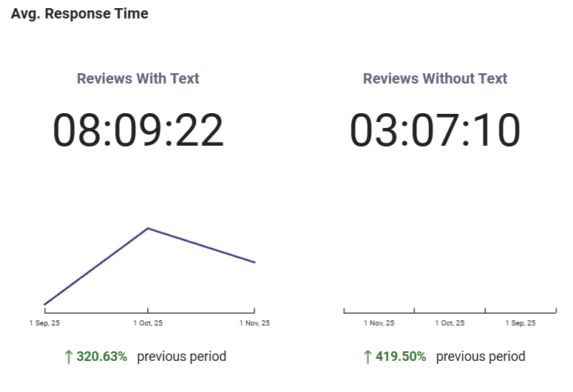Click "1 Oct, 25" axis label under Reviews With Text
This screenshot has width=573, height=392.
tap(148, 323)
